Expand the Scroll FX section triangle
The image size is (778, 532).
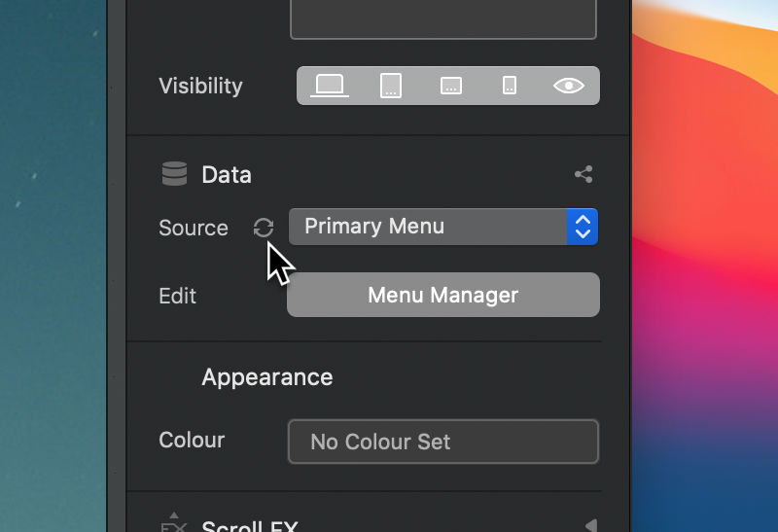click(x=590, y=525)
